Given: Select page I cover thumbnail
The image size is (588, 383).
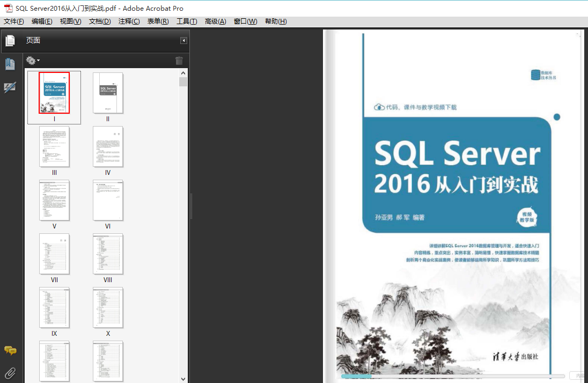Looking at the screenshot, I should pos(54,93).
